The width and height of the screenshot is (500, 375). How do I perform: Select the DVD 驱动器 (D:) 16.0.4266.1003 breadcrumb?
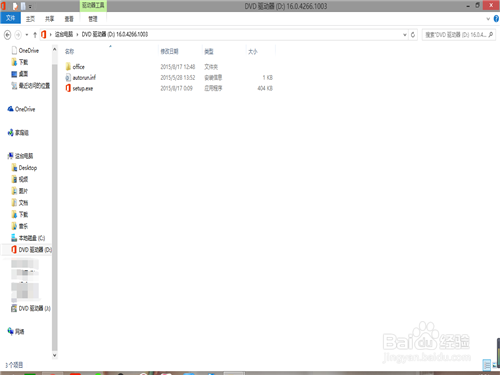[x=115, y=34]
